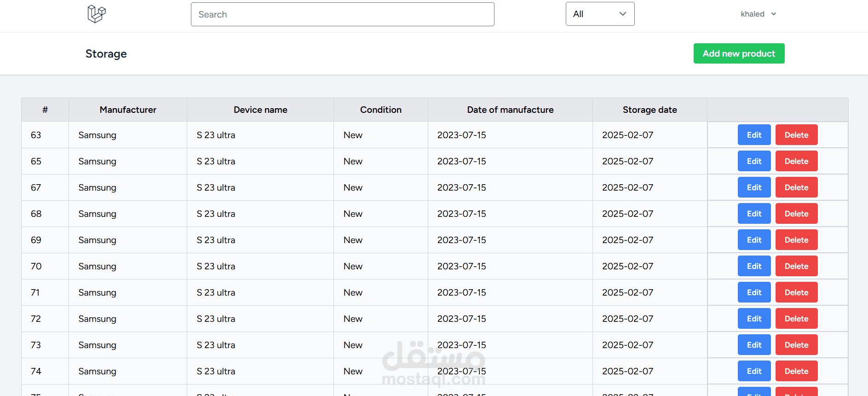This screenshot has width=868, height=396.
Task: Delete the product in row 67
Action: [796, 187]
